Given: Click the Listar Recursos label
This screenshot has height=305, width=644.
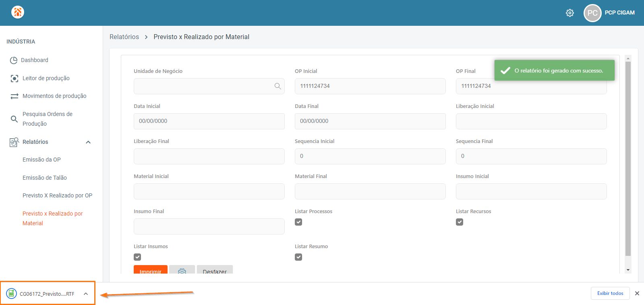Looking at the screenshot, I should 474,212.
